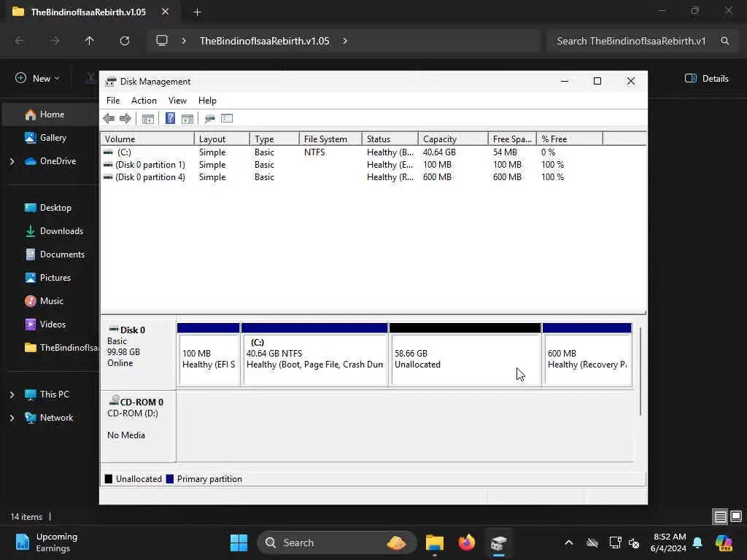Select the 600 MB Recovery partition block
The height and width of the screenshot is (560, 747).
(587, 355)
